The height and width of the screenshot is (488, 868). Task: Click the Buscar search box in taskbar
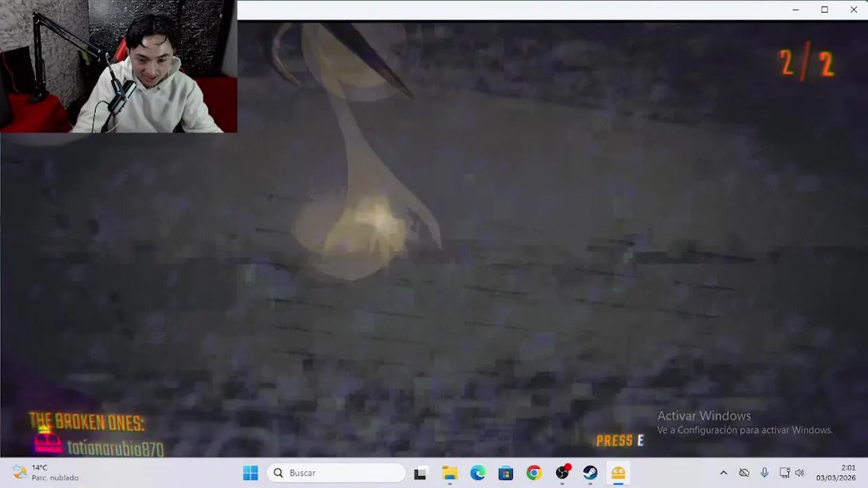coord(336,472)
